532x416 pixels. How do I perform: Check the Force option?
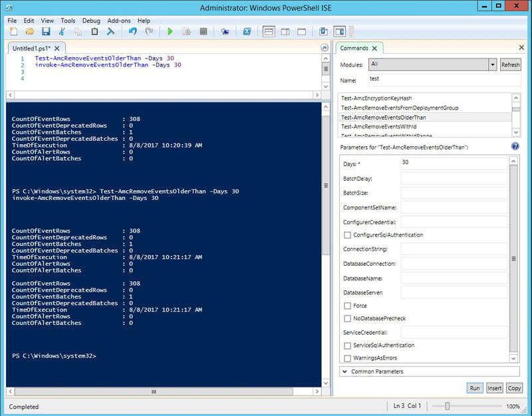347,306
